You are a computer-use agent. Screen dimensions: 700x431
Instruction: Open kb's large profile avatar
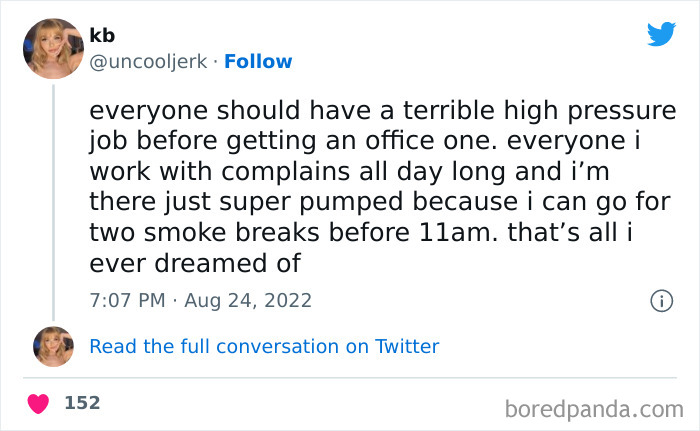53,48
